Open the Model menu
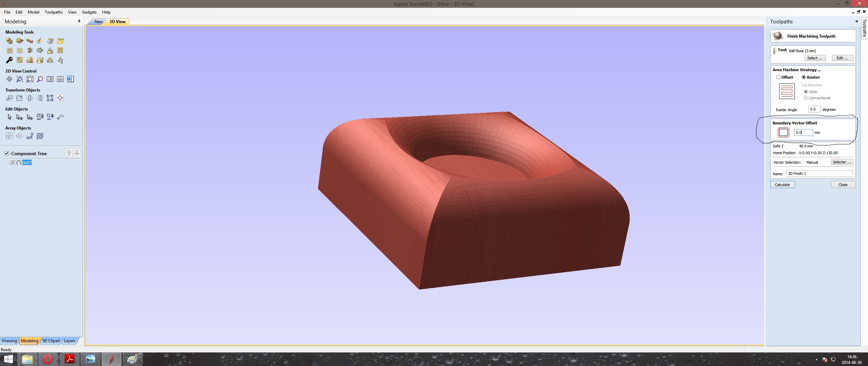 [33, 12]
